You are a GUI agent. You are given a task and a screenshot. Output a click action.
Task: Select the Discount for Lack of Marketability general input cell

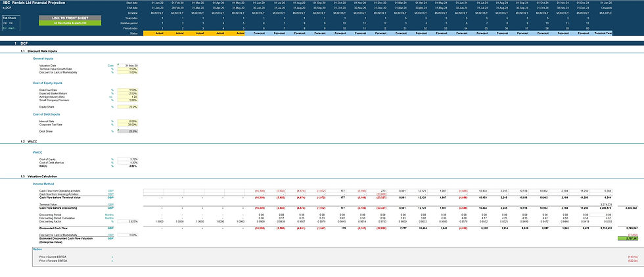pos(127,72)
